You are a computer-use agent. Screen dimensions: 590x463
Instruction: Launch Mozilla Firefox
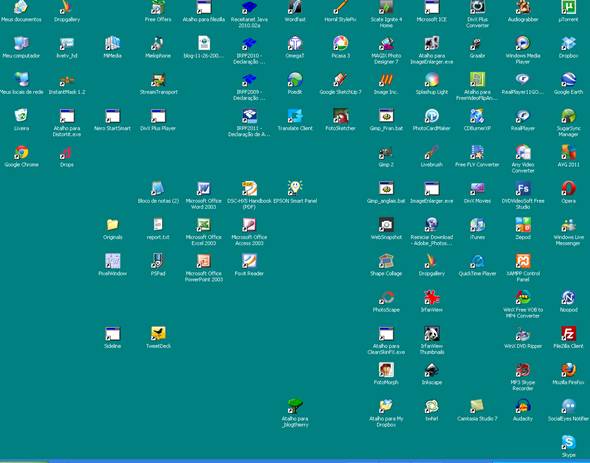(568, 370)
